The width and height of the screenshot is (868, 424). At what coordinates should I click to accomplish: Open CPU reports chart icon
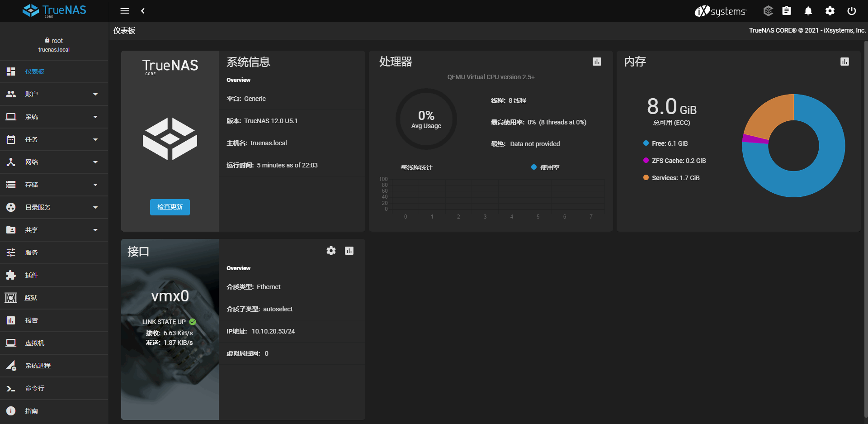[597, 62]
